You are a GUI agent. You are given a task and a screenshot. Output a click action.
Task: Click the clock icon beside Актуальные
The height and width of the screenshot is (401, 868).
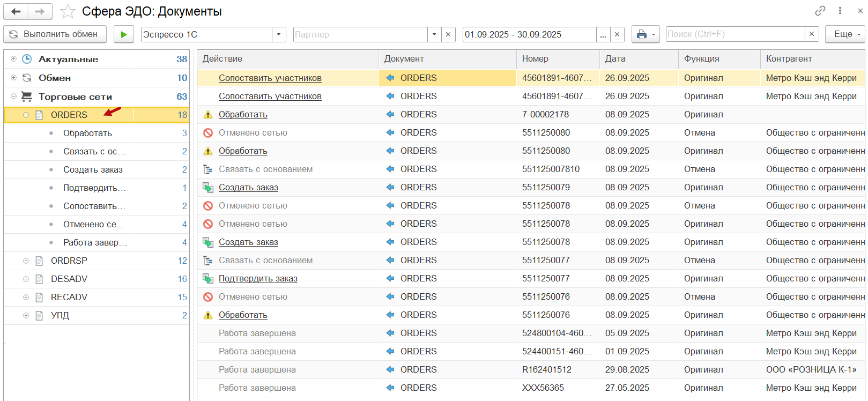[x=27, y=59]
